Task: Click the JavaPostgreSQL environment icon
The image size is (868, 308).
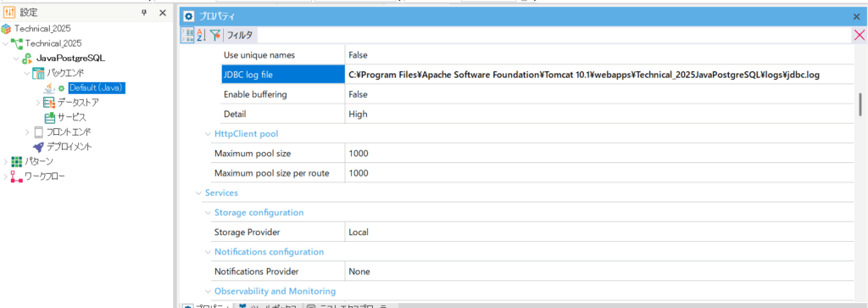Action: tap(27, 59)
